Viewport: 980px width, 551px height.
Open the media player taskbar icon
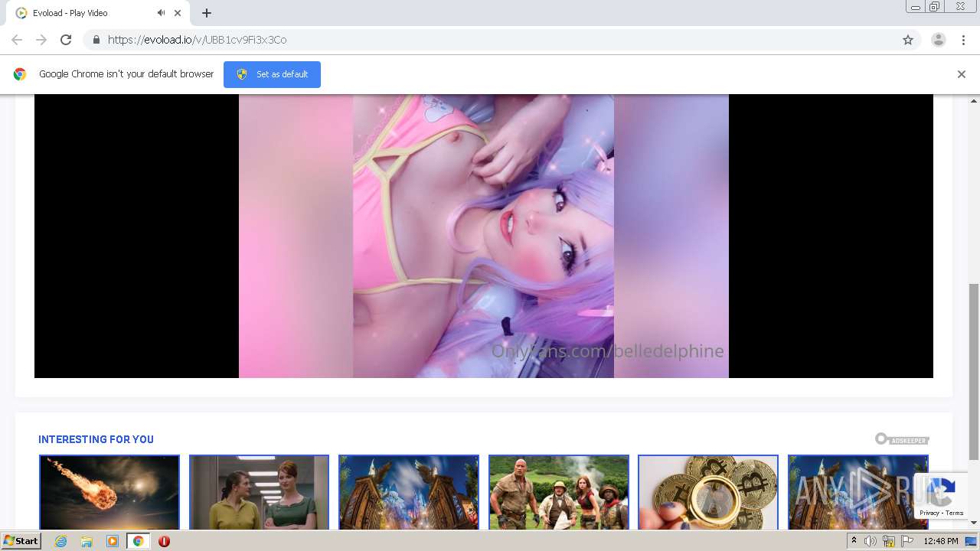113,541
